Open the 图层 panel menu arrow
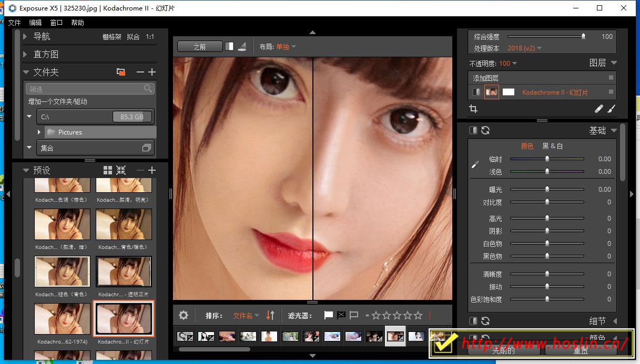640x364 pixels. coord(614,63)
